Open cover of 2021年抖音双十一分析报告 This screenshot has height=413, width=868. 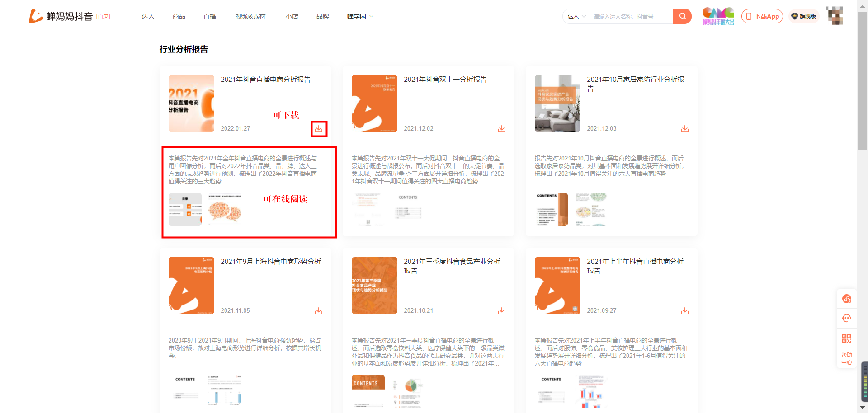click(x=374, y=103)
